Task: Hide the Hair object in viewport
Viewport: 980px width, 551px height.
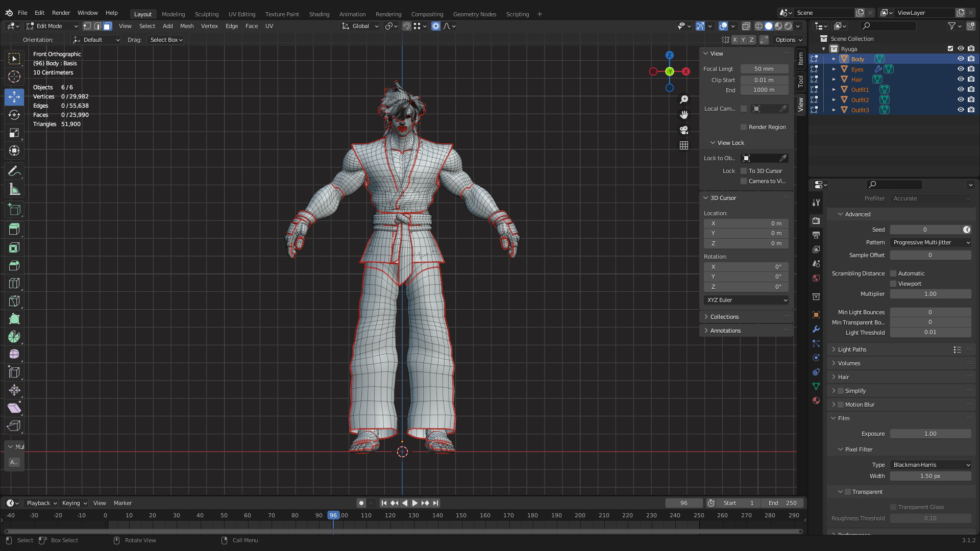Action: click(961, 79)
